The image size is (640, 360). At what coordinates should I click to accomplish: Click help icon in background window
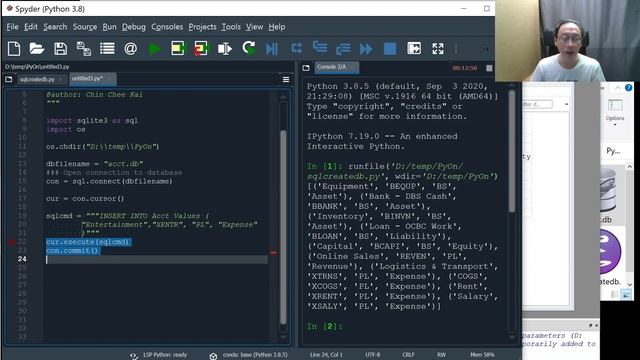pos(628,87)
